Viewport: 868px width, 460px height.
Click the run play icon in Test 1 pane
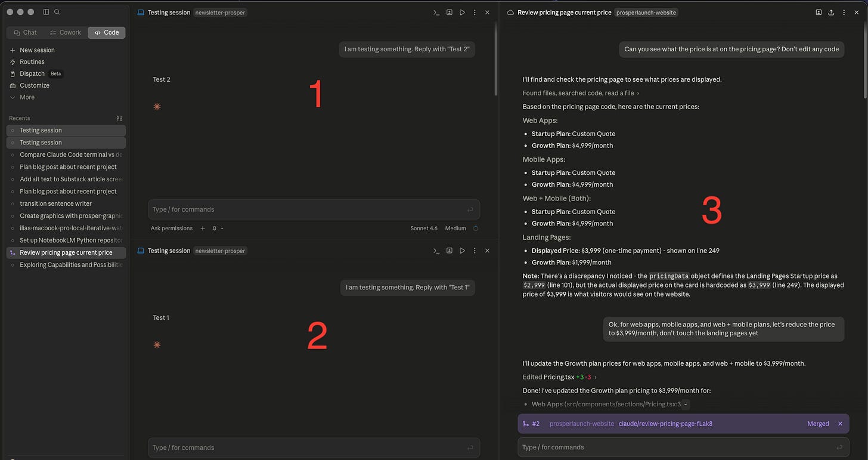462,251
